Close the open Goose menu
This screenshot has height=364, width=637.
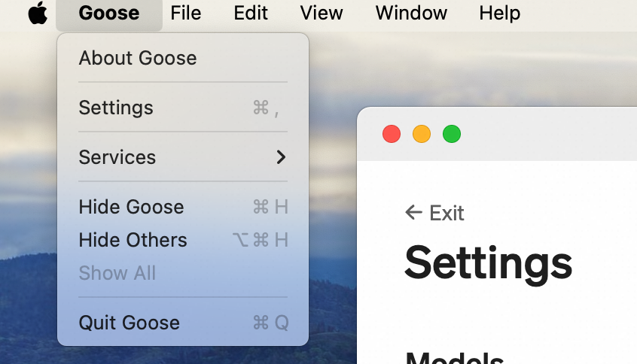coord(109,13)
